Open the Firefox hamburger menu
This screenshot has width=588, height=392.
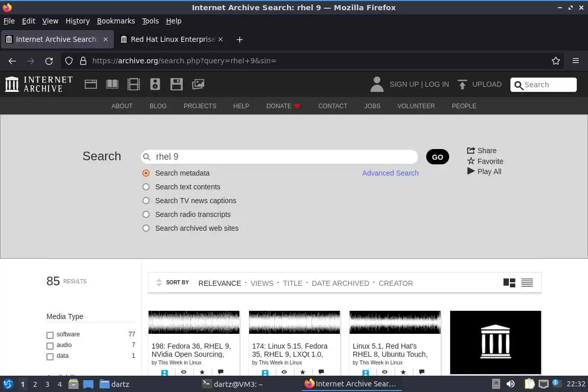coord(576,61)
